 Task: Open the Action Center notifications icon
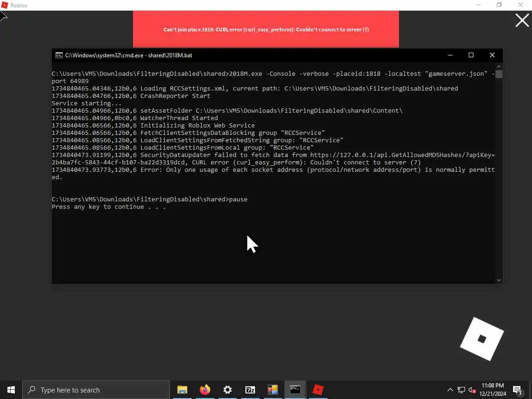tap(517, 390)
